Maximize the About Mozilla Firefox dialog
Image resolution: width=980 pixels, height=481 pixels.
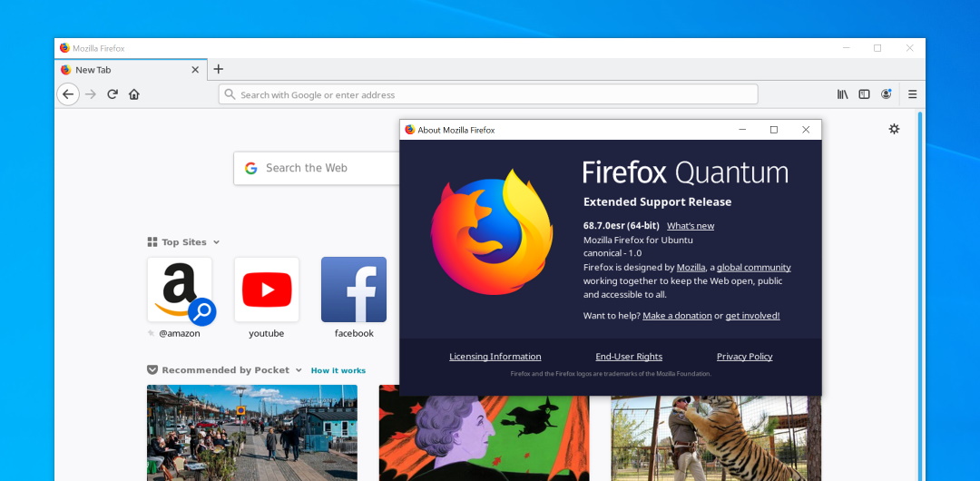click(x=774, y=130)
